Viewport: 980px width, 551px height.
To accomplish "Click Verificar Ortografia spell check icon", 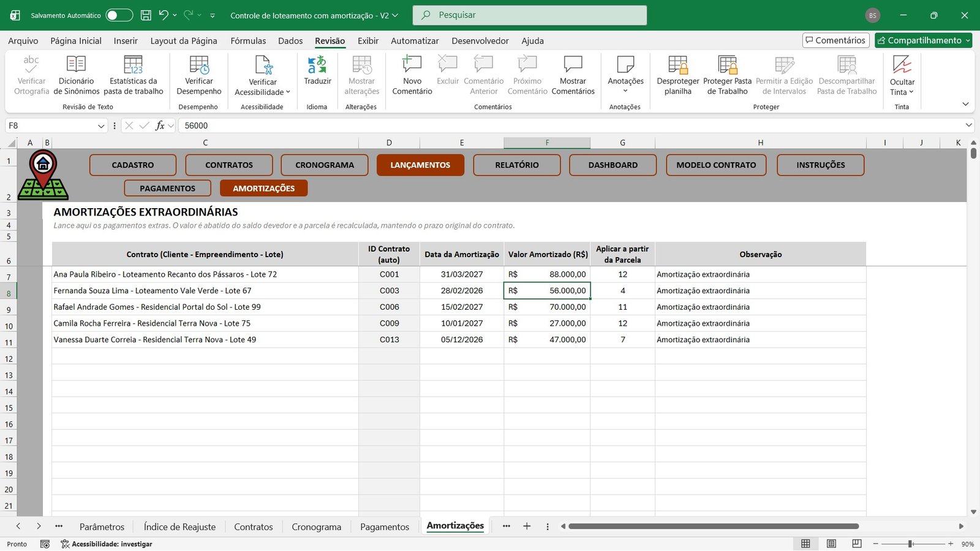I will [x=31, y=64].
